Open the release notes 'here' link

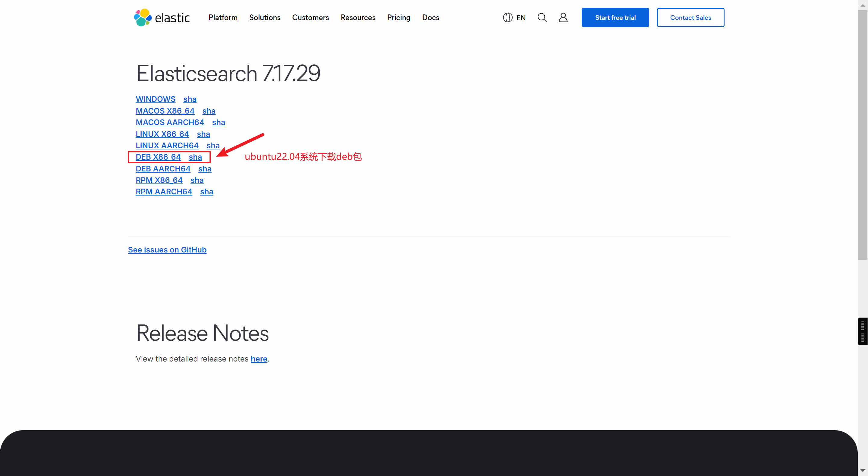pos(259,359)
